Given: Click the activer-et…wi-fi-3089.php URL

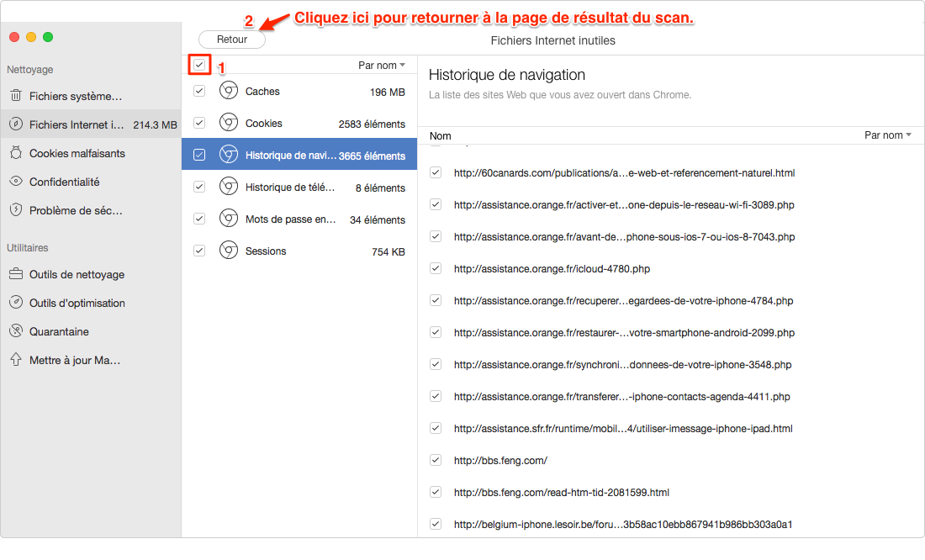Looking at the screenshot, I should coord(624,205).
